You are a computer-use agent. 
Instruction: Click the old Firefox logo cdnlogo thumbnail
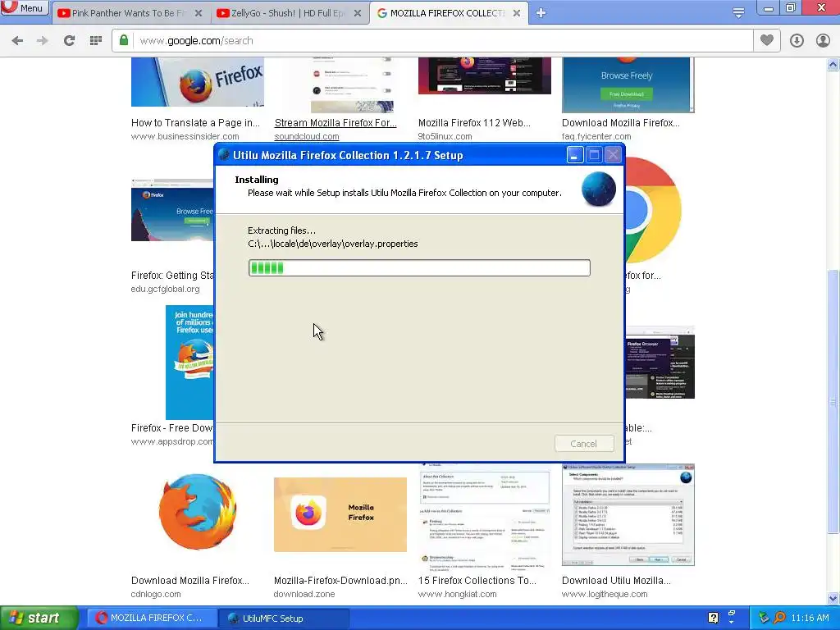coord(198,512)
